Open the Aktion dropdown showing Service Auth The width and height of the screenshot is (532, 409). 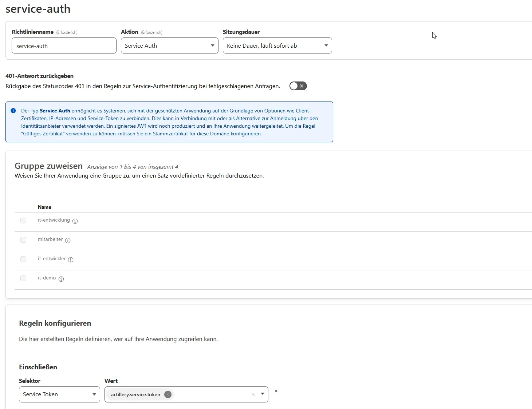(169, 46)
